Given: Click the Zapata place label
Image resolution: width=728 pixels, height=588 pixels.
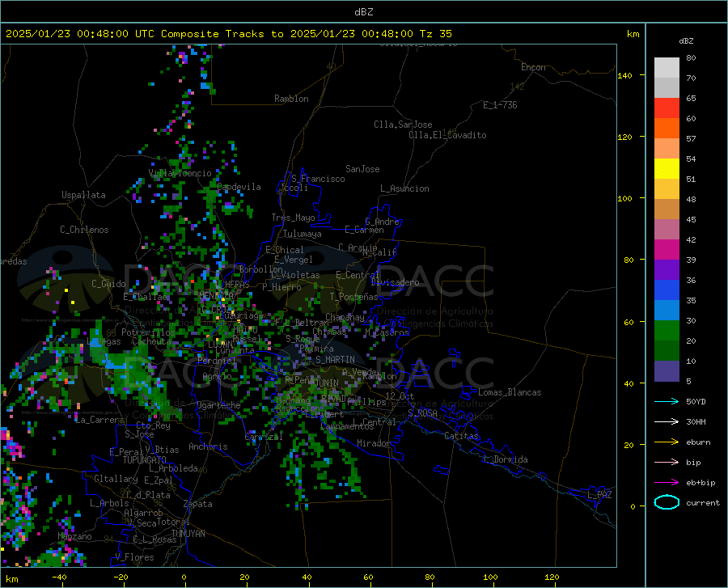Looking at the screenshot, I should 198,504.
